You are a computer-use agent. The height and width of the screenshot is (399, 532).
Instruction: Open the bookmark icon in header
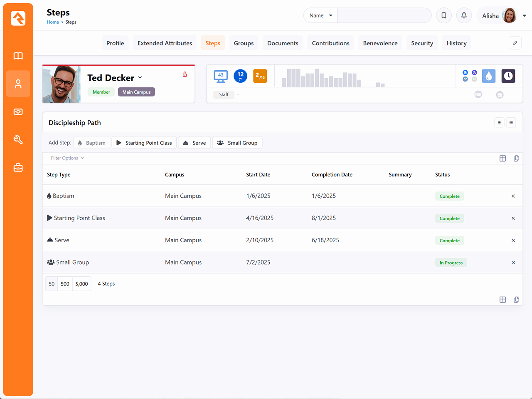click(444, 15)
